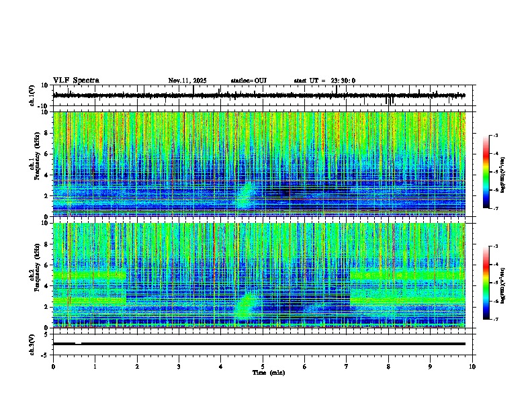The height and width of the screenshot is (411, 532).
Task: Click the time axis tick label "5"
Action: pyautogui.click(x=263, y=367)
